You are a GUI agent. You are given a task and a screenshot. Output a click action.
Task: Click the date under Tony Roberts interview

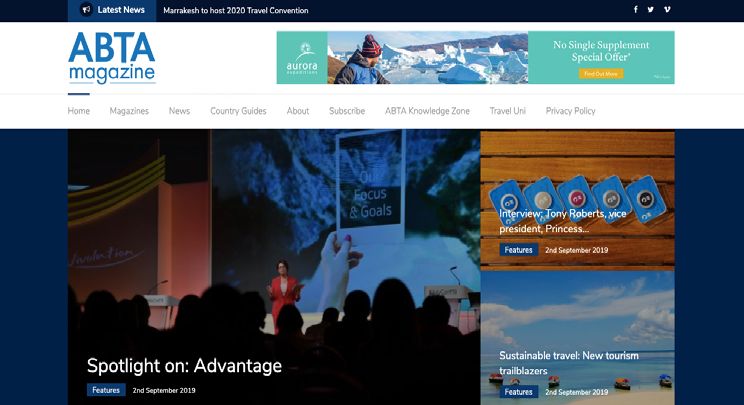(x=577, y=250)
